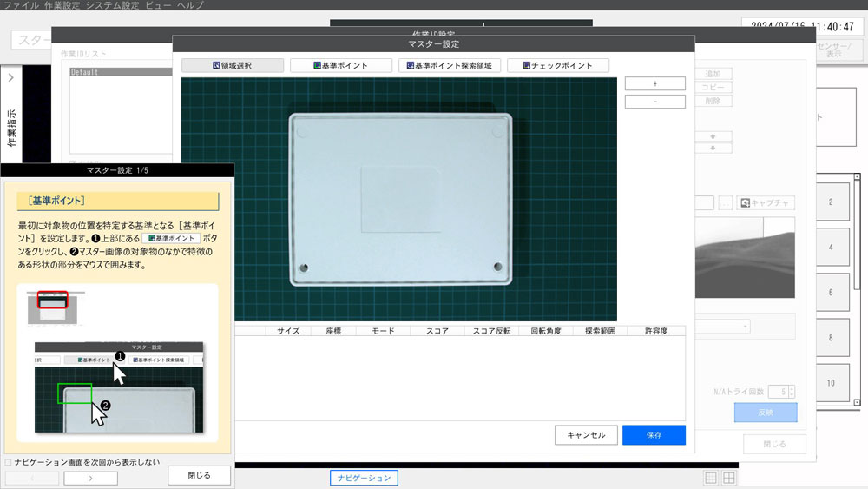Screen dimensions: 868x489
Task: Open the ファイル menu
Action: pos(21,5)
